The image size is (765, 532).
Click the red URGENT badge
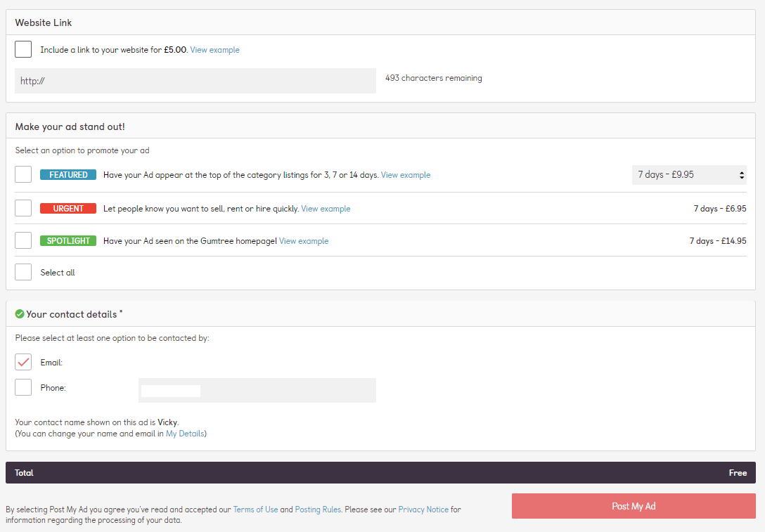coord(68,209)
